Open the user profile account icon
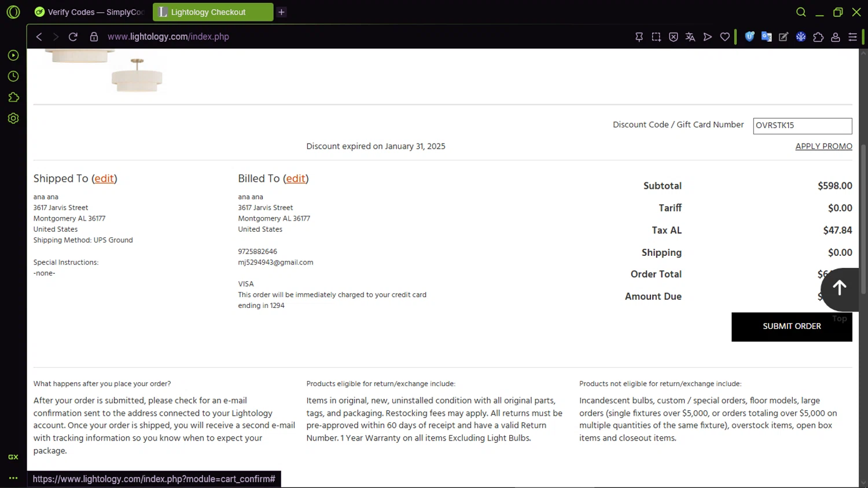Image resolution: width=868 pixels, height=488 pixels. [836, 37]
